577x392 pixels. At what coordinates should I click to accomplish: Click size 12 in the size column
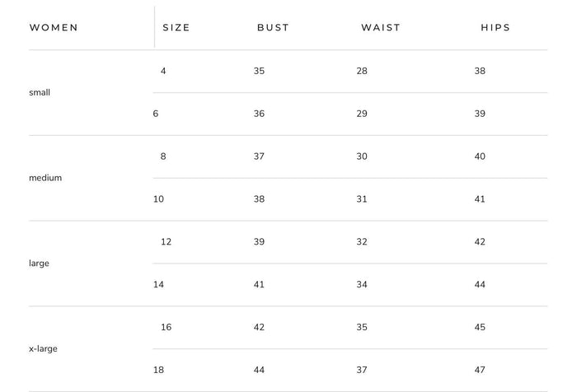click(166, 241)
